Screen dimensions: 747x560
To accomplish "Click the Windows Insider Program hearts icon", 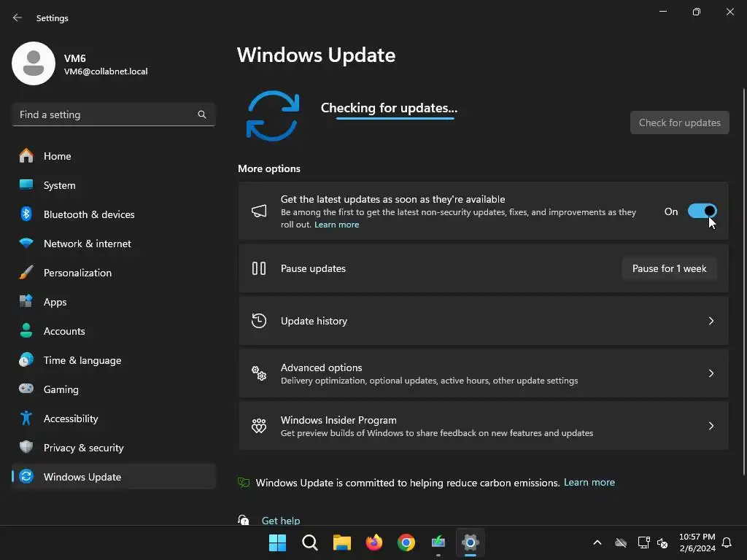I will pyautogui.click(x=259, y=426).
